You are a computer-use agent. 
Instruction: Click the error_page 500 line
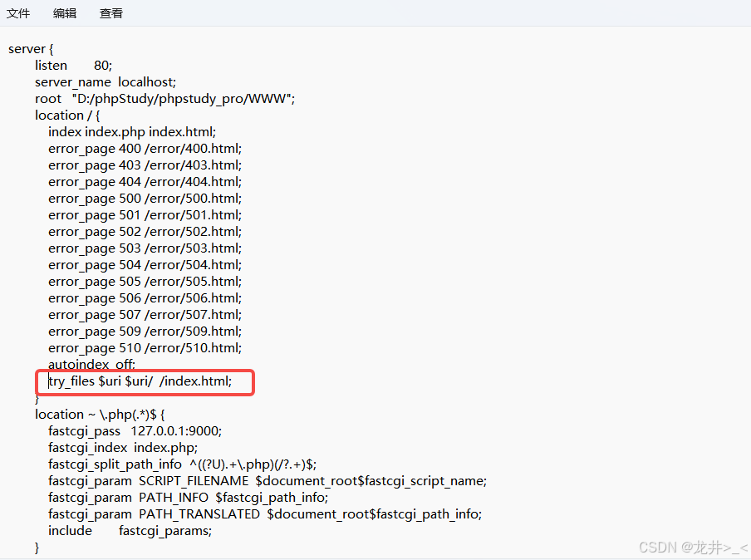pos(145,199)
